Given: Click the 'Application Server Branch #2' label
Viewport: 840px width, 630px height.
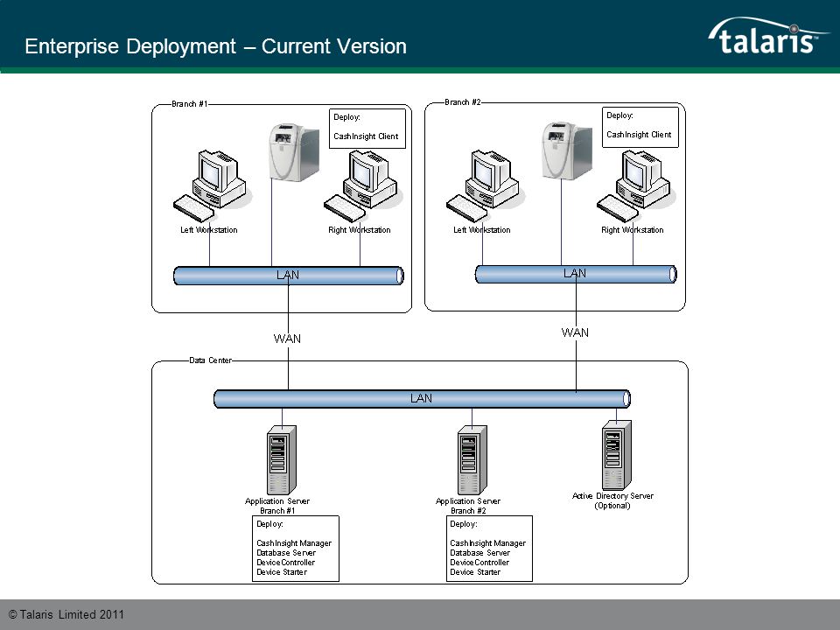Looking at the screenshot, I should 467,506.
